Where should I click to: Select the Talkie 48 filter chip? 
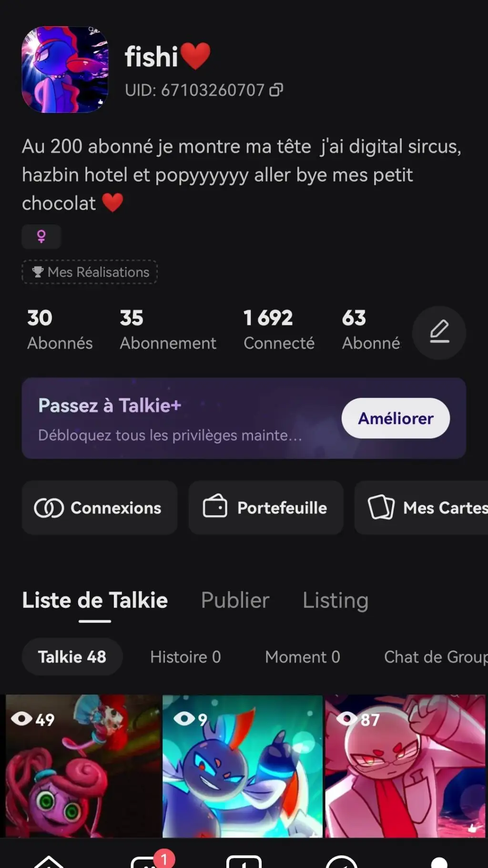tap(72, 657)
